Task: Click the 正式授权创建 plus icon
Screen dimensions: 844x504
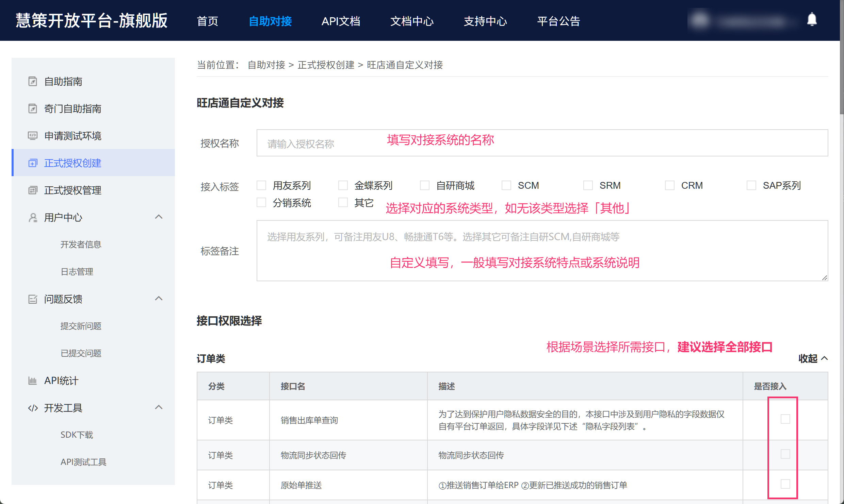Action: [33, 163]
